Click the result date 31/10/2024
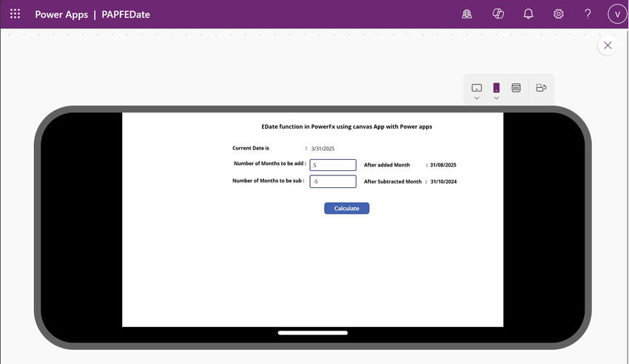The height and width of the screenshot is (364, 629). 443,181
